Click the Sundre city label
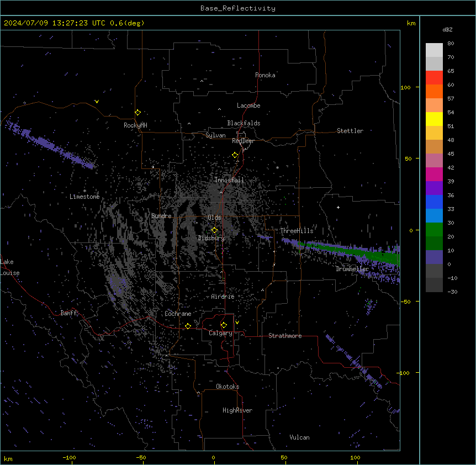This screenshot has height=465, width=476. click(x=161, y=216)
